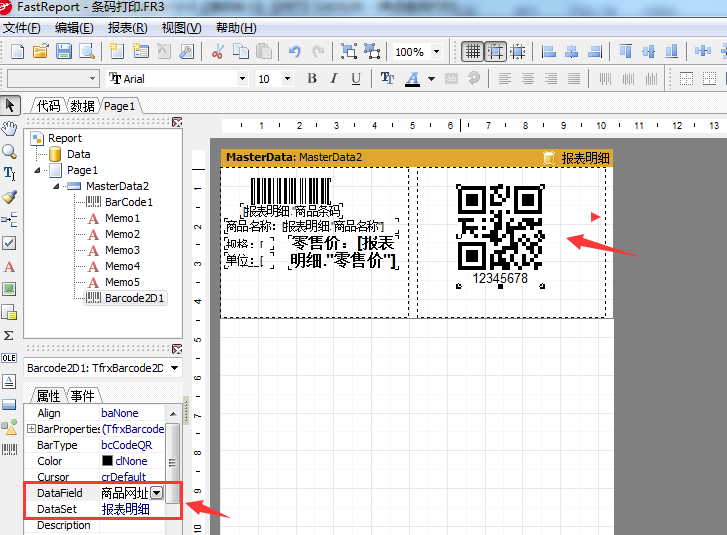This screenshot has width=727, height=535.
Task: Close the object inspector panel
Action: pos(177,349)
